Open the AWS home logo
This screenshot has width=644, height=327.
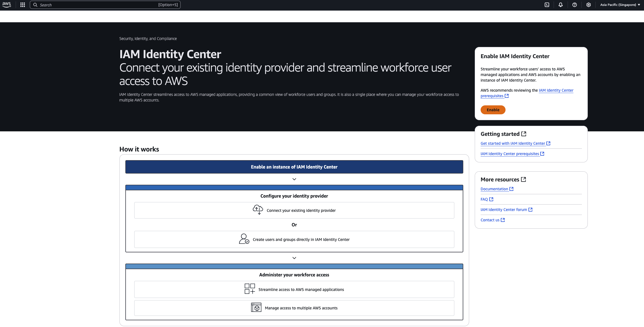point(7,5)
